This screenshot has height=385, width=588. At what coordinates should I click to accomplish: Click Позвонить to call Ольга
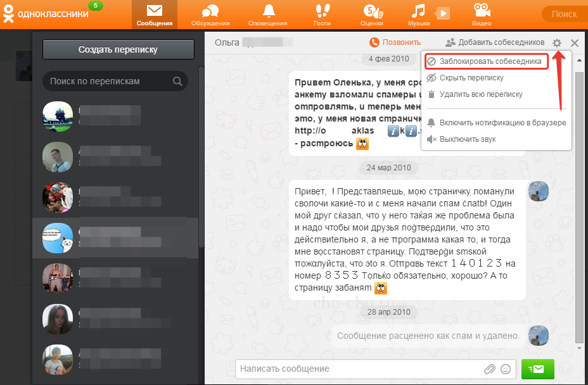point(395,42)
